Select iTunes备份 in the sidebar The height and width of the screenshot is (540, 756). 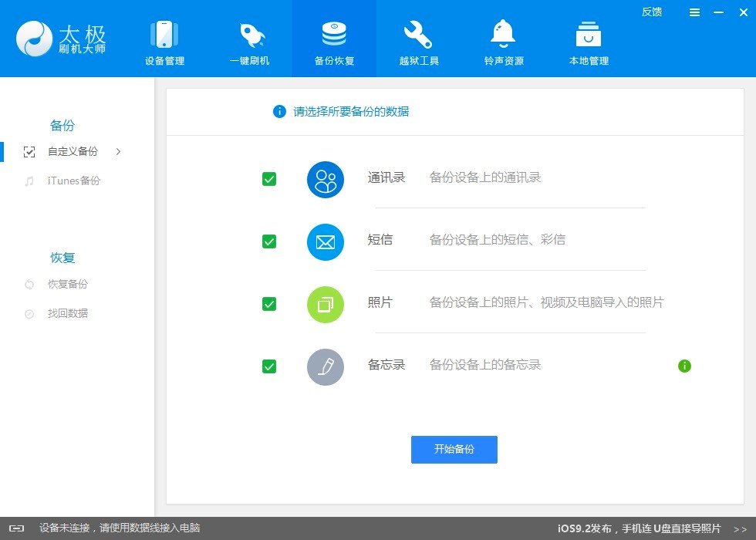click(73, 181)
